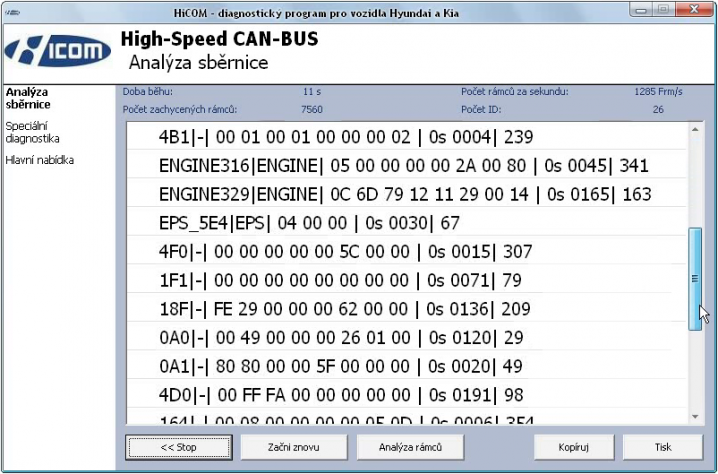
Task: Click the vertical scrollbar thumb
Action: tap(695, 278)
